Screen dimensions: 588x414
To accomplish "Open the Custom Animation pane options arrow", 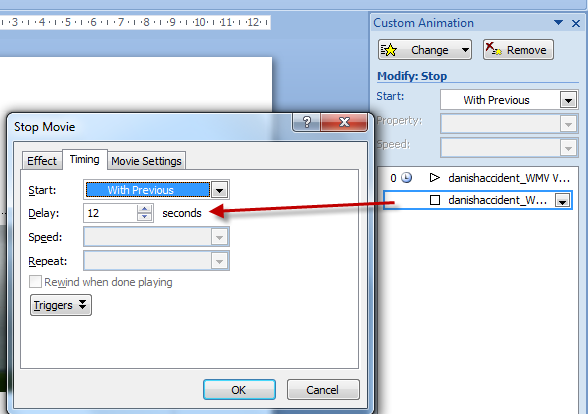I will (x=558, y=23).
